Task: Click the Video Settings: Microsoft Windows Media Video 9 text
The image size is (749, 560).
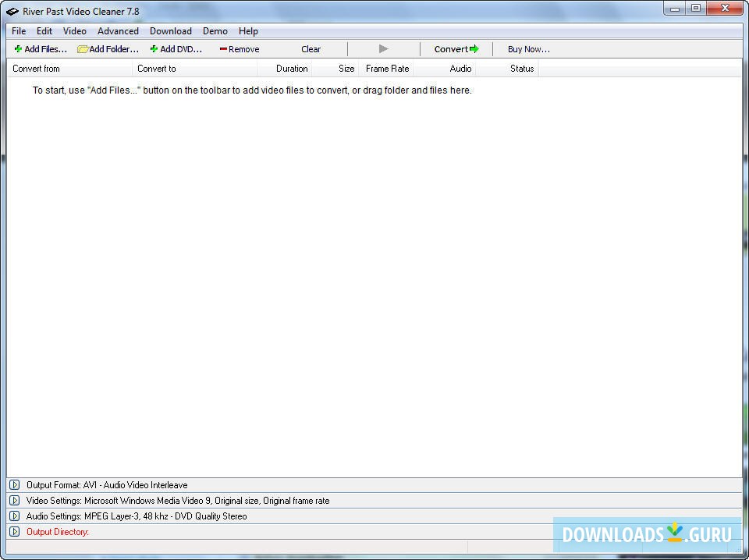Action: pyautogui.click(x=178, y=501)
